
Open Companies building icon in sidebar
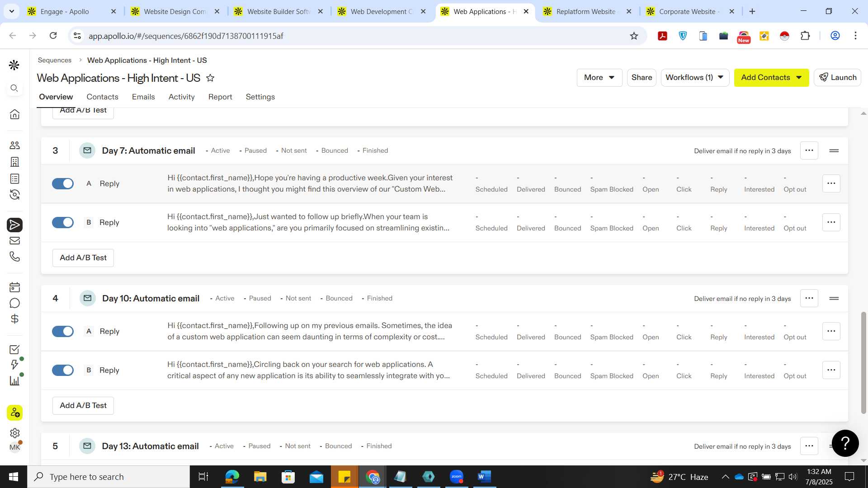click(14, 162)
